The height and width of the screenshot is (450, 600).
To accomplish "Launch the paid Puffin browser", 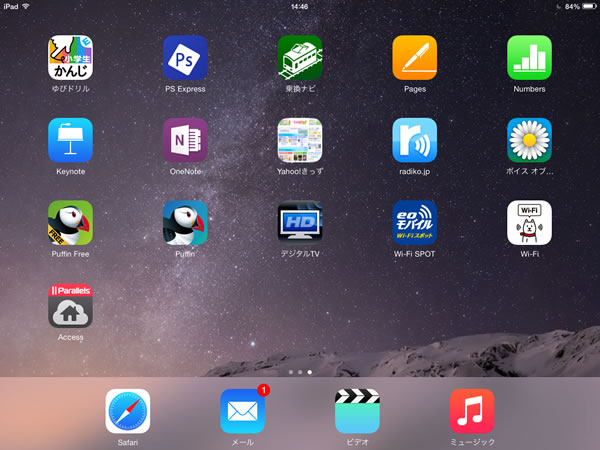I will point(185,223).
